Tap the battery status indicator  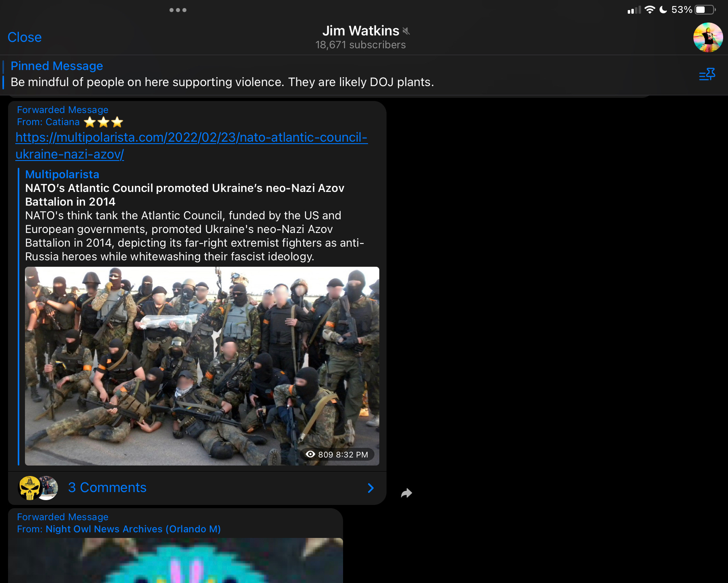(705, 10)
